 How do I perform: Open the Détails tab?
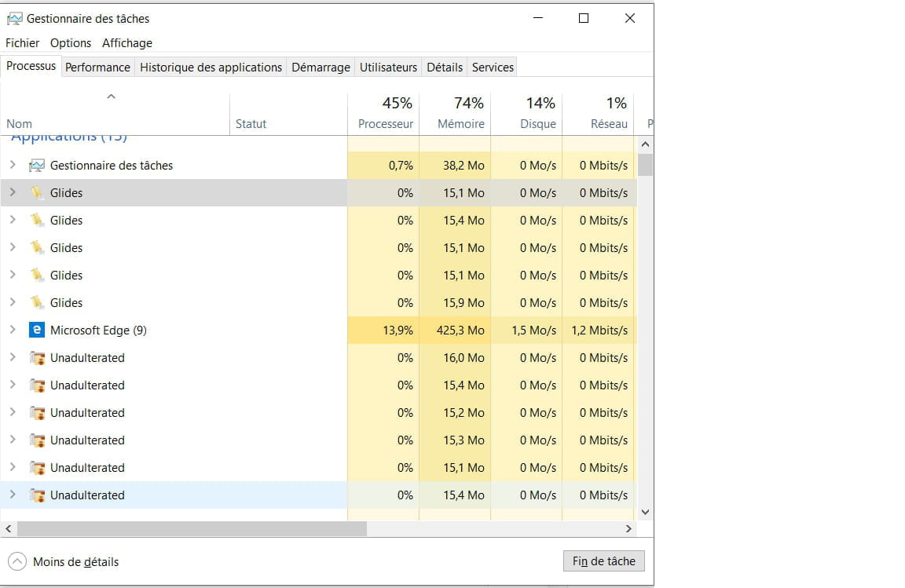click(445, 67)
